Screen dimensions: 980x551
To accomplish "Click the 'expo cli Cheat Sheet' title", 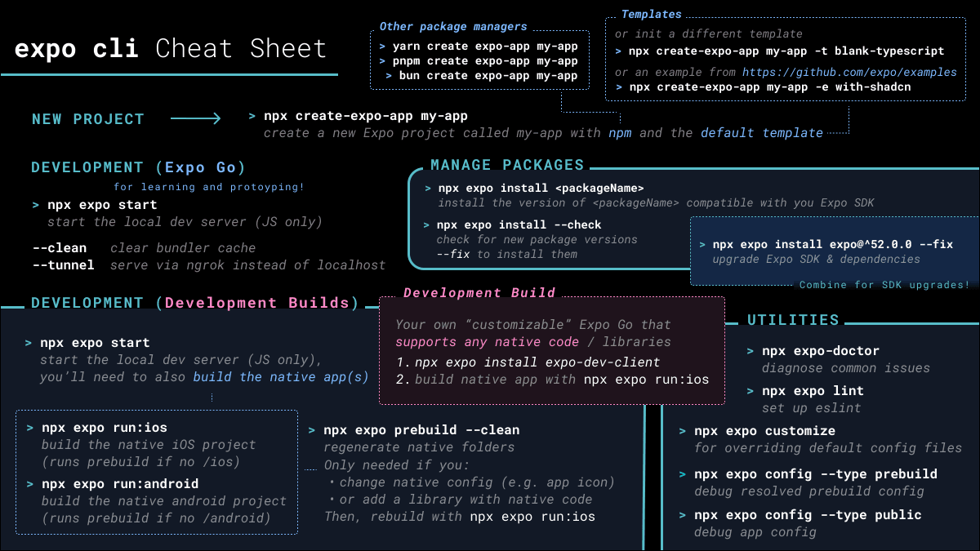I will pos(170,49).
